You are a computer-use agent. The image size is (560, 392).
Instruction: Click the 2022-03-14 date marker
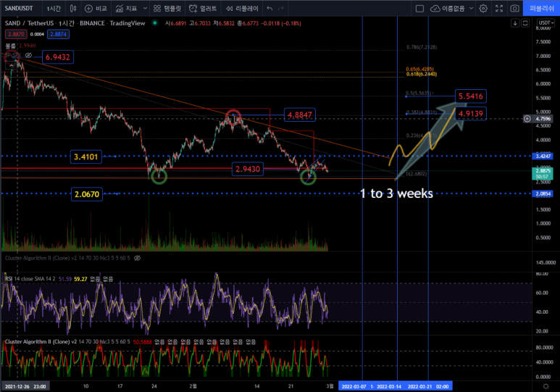388,386
